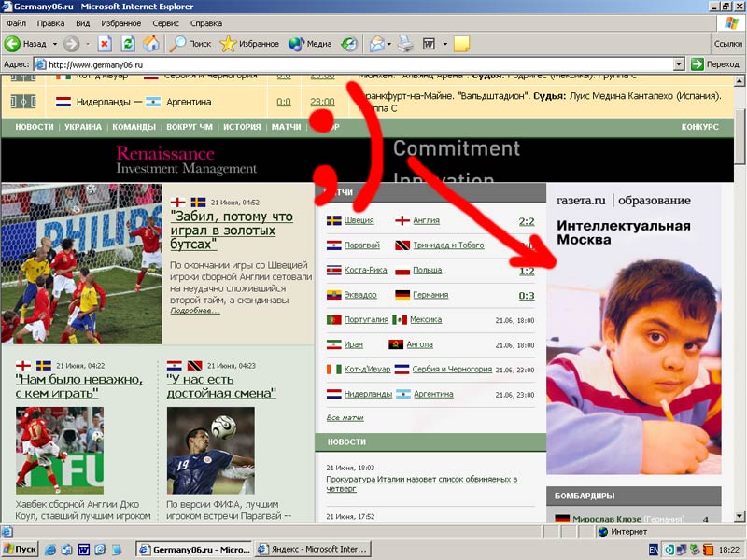Viewport: 747px width, 560px height.
Task: Open the 1:2 score for Коста-Рика vs Польша
Action: (527, 271)
